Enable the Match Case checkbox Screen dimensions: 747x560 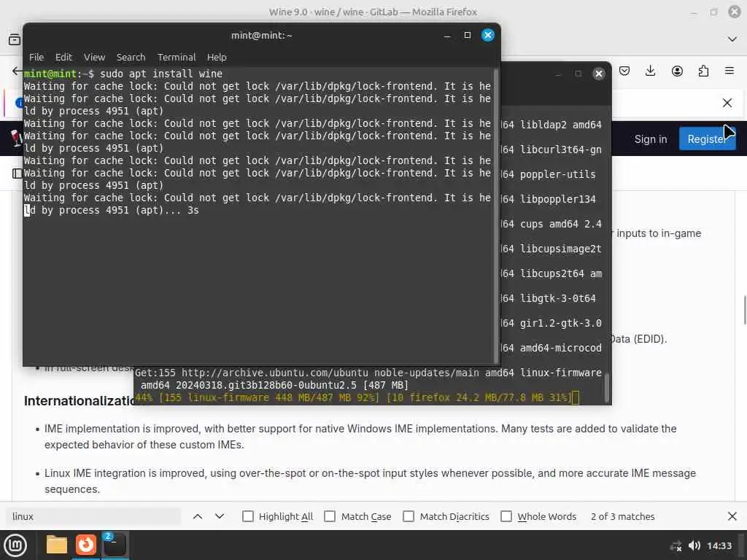tap(330, 516)
